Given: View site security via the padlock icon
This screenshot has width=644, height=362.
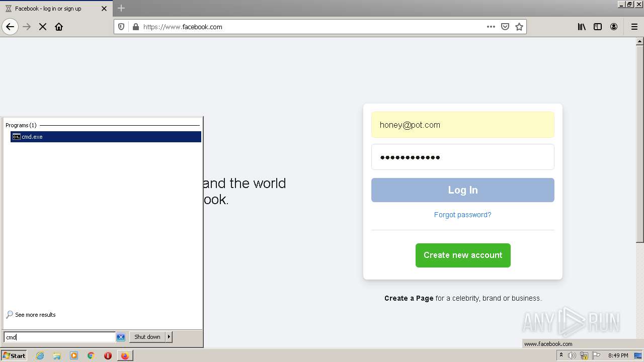Looking at the screenshot, I should point(135,27).
